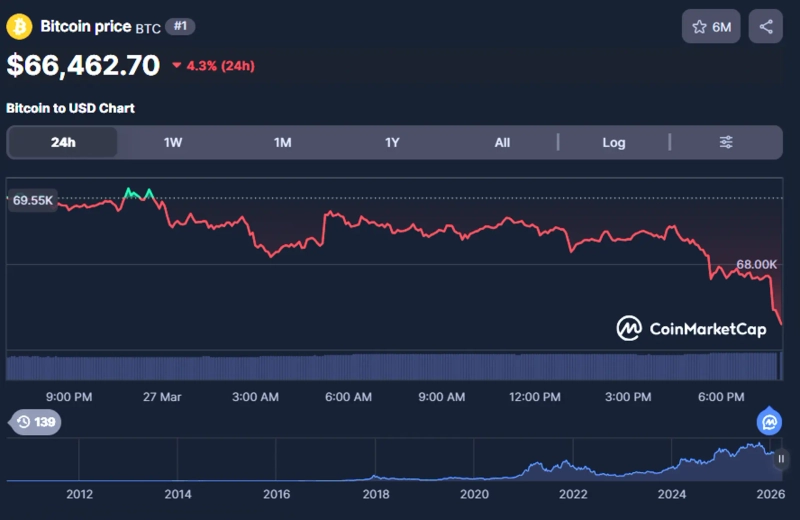The width and height of the screenshot is (800, 520).
Task: Open the CoinMarketCap chat bubble icon
Action: 769,422
